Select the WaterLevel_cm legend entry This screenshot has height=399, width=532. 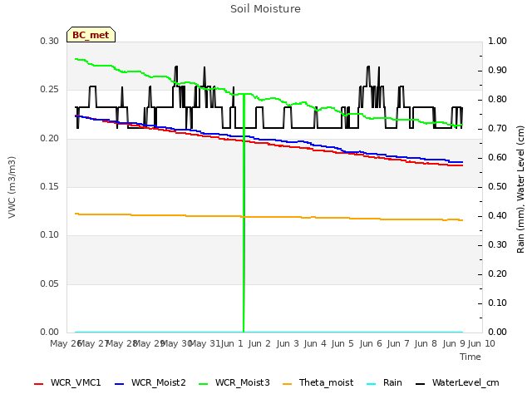coord(457,382)
